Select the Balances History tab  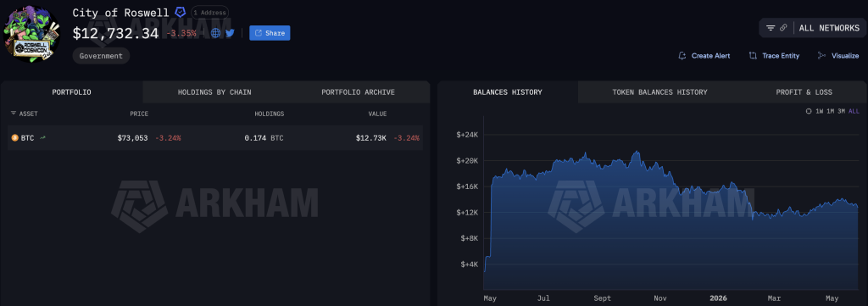(508, 92)
